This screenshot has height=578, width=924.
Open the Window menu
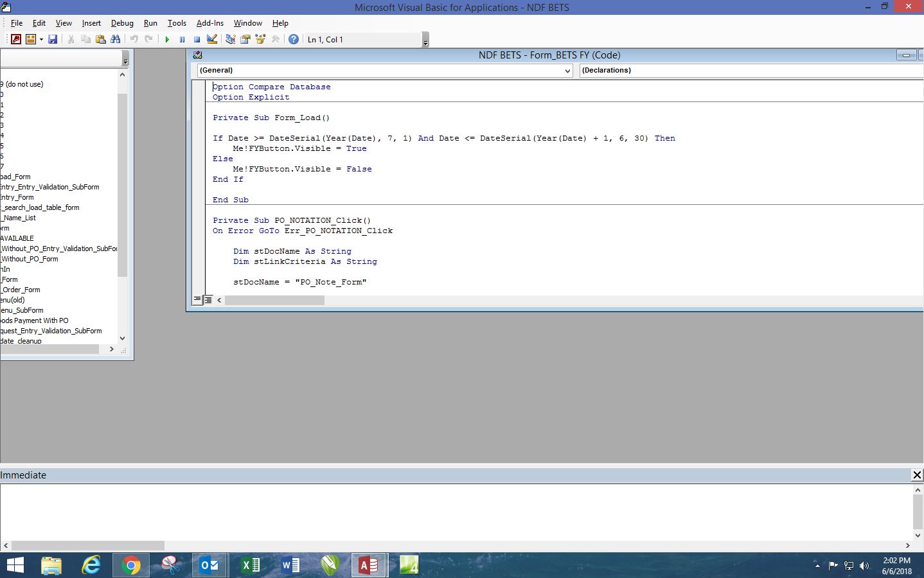tap(247, 23)
